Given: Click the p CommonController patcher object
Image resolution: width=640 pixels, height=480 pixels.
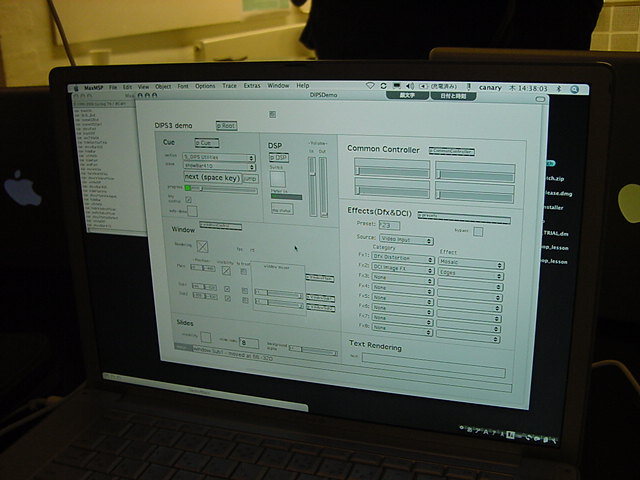Looking at the screenshot, I should [x=452, y=151].
